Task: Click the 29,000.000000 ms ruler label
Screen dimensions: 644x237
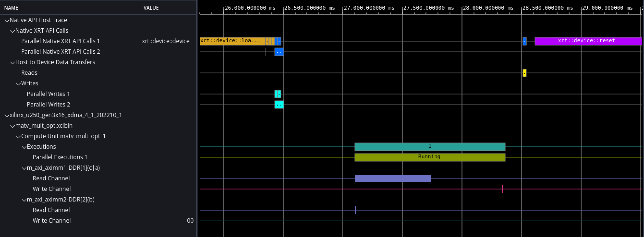Action: pyautogui.click(x=607, y=8)
